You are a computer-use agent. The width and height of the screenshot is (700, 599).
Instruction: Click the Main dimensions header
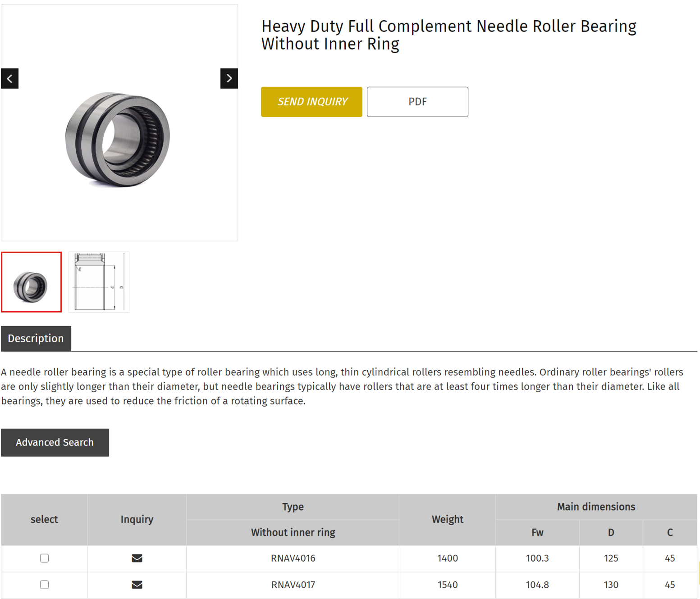click(x=596, y=507)
